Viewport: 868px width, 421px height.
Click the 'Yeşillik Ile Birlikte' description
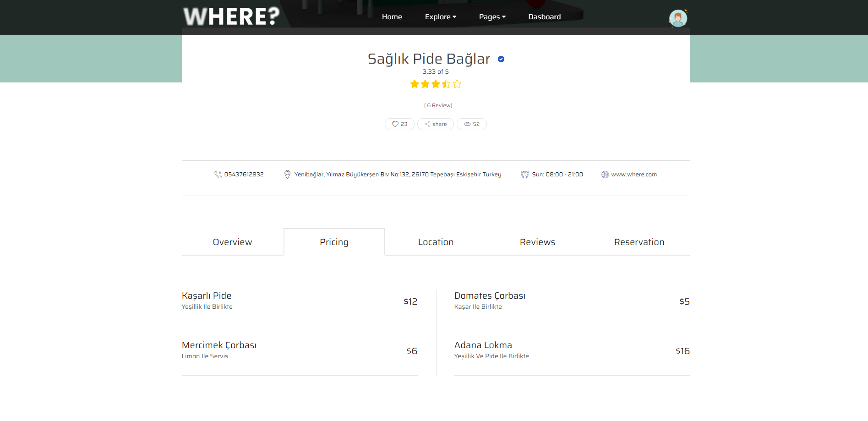tap(207, 307)
